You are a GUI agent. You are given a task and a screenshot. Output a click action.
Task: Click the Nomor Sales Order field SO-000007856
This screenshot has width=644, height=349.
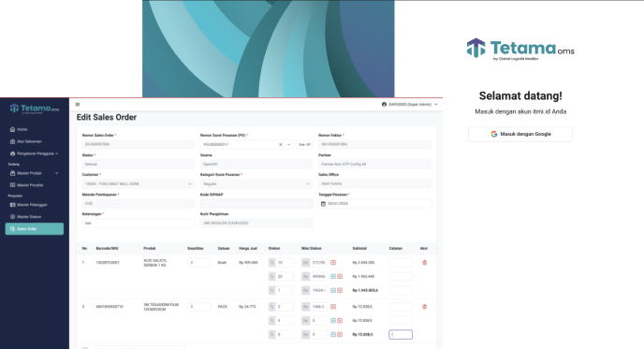(138, 144)
